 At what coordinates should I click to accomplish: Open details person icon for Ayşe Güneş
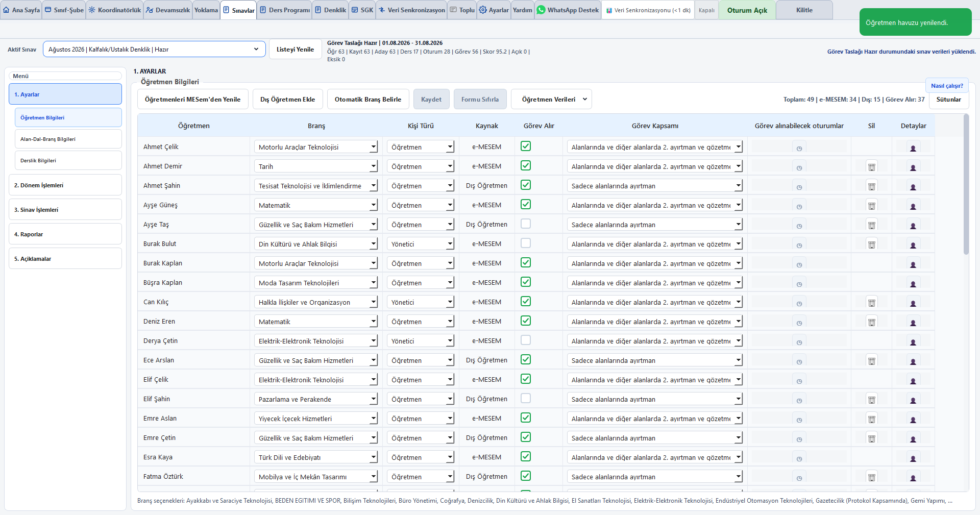913,205
